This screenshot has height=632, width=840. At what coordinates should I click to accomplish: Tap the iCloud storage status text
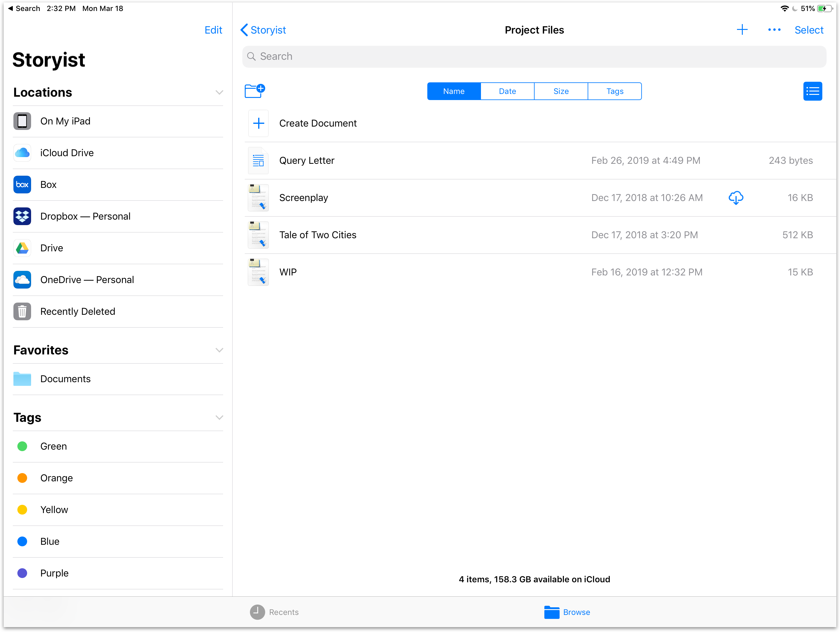(534, 580)
